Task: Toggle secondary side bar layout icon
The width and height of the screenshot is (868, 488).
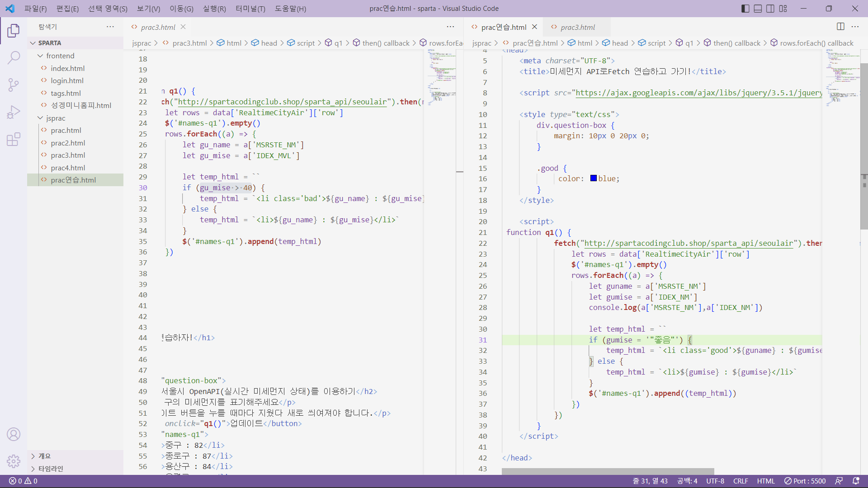Action: coord(770,8)
